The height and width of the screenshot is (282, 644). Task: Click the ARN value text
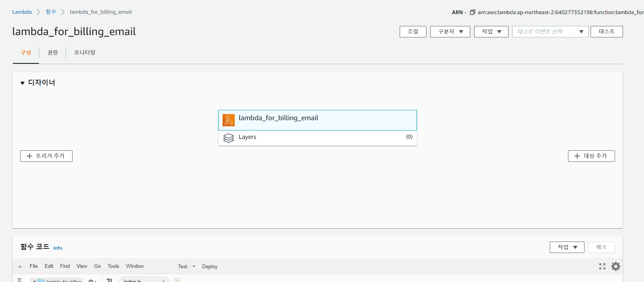560,12
